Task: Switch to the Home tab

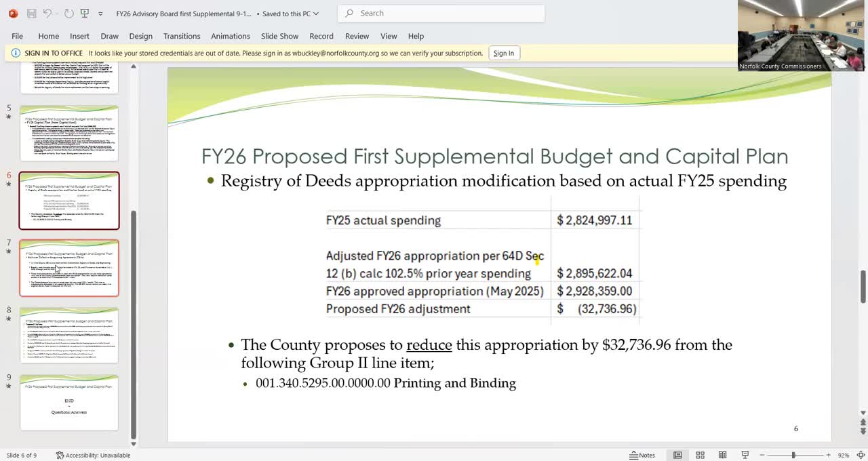Action: tap(48, 36)
